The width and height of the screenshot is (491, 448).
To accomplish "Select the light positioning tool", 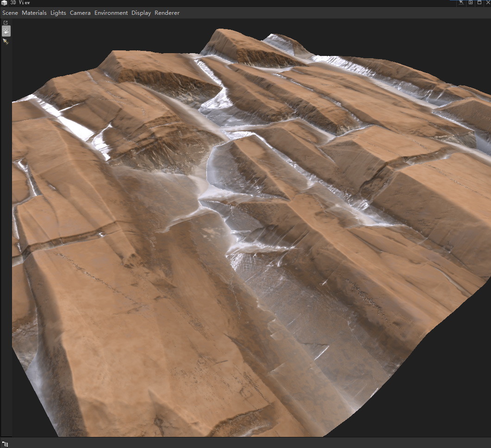I will point(6,41).
